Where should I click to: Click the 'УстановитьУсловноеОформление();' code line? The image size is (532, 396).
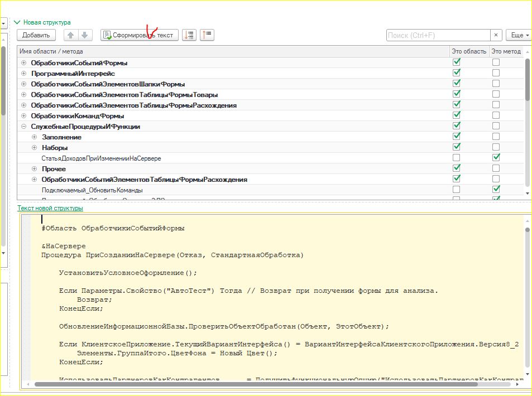click(128, 273)
